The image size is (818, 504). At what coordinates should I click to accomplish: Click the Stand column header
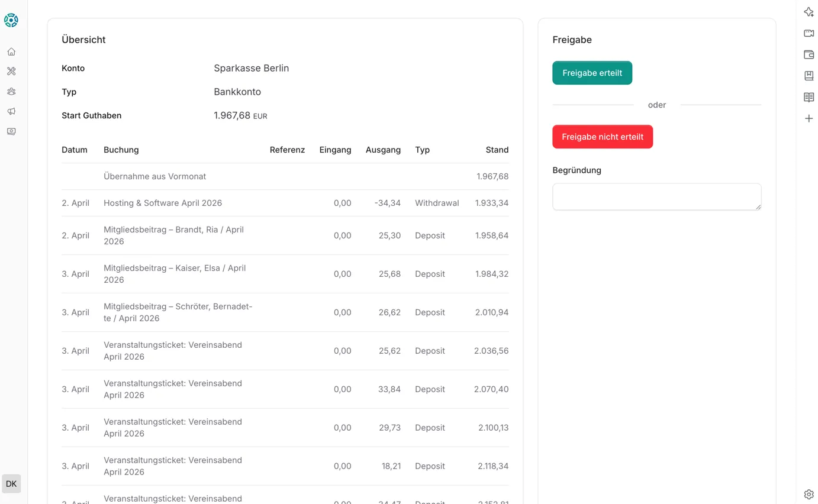point(497,150)
